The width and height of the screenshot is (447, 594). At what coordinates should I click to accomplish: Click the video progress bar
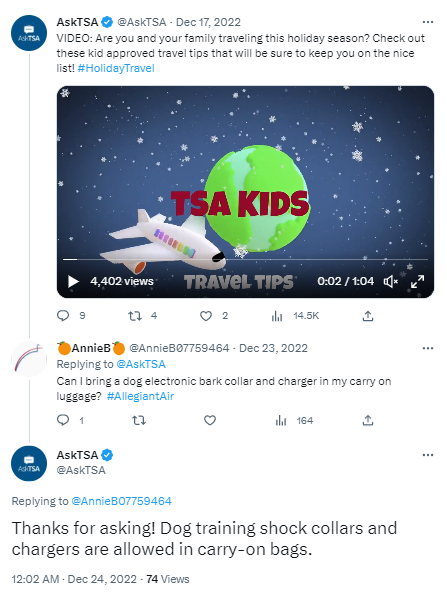(245, 259)
